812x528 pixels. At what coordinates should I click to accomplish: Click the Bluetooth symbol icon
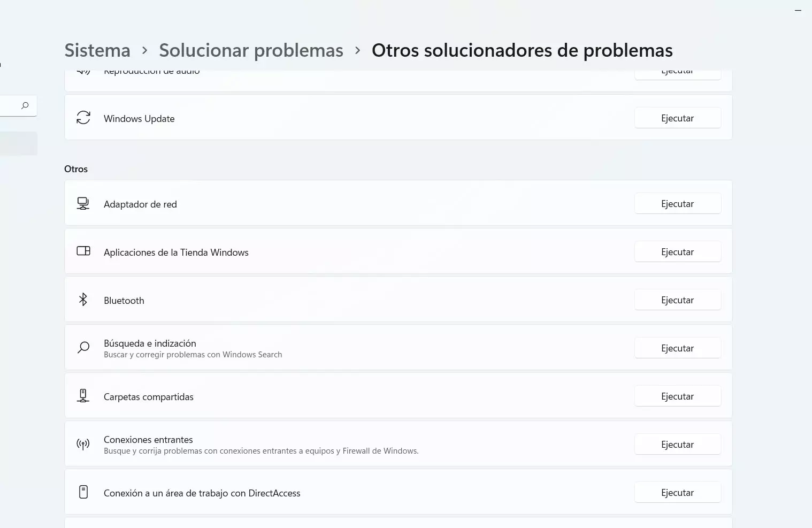(83, 300)
